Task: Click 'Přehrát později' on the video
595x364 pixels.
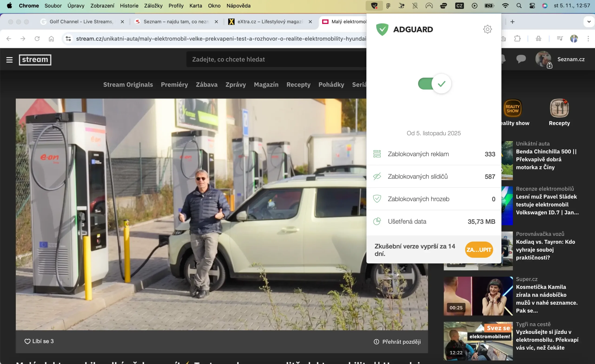Action: pyautogui.click(x=397, y=341)
